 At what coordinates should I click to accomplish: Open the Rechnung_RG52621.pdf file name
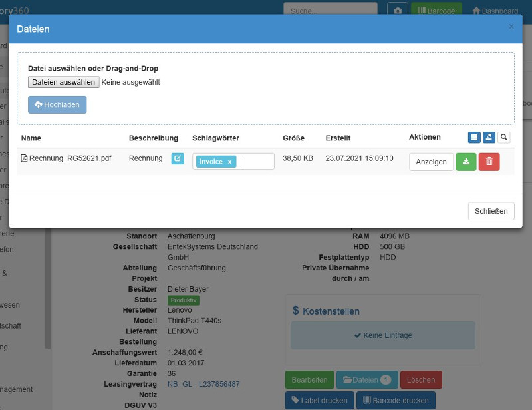click(x=70, y=158)
